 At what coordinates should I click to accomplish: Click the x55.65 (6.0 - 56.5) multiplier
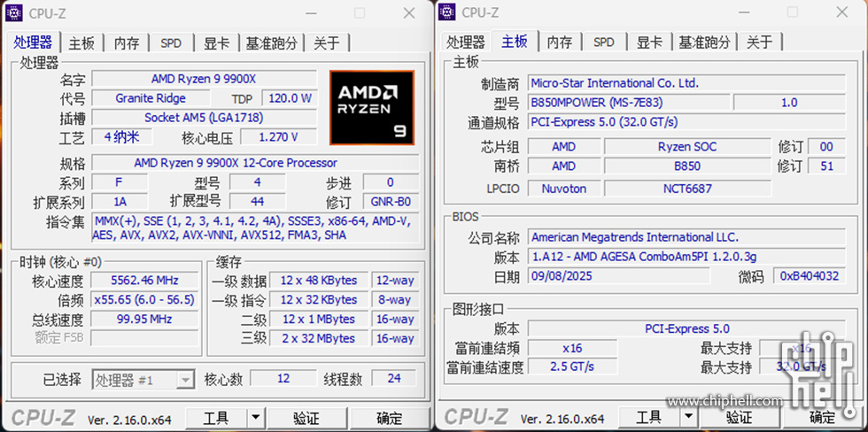[143, 300]
